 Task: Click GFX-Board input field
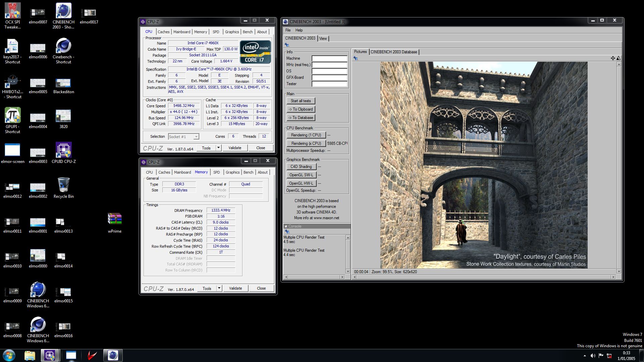(329, 77)
